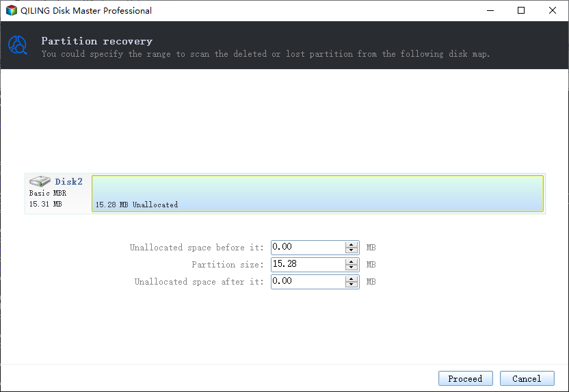This screenshot has height=392, width=569.
Task: Click the Cancel button
Action: (x=527, y=378)
